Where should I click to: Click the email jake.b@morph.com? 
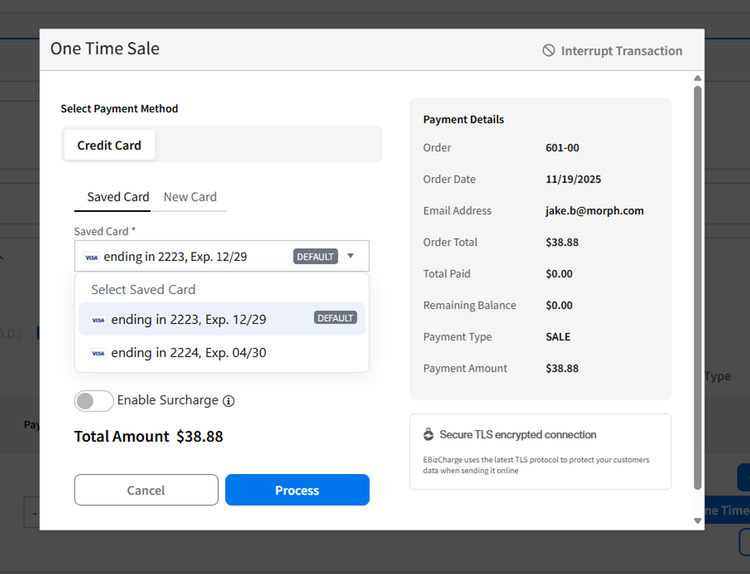tap(595, 211)
